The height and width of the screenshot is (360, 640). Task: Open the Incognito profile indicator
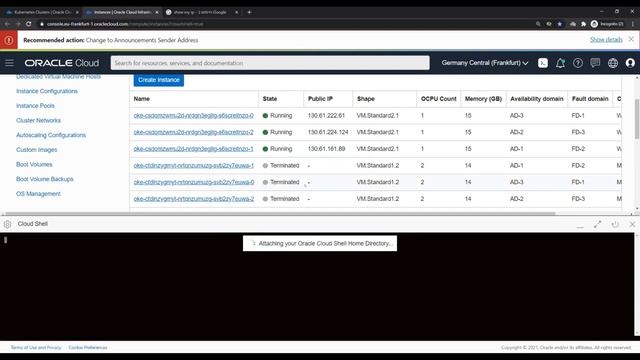(607, 24)
